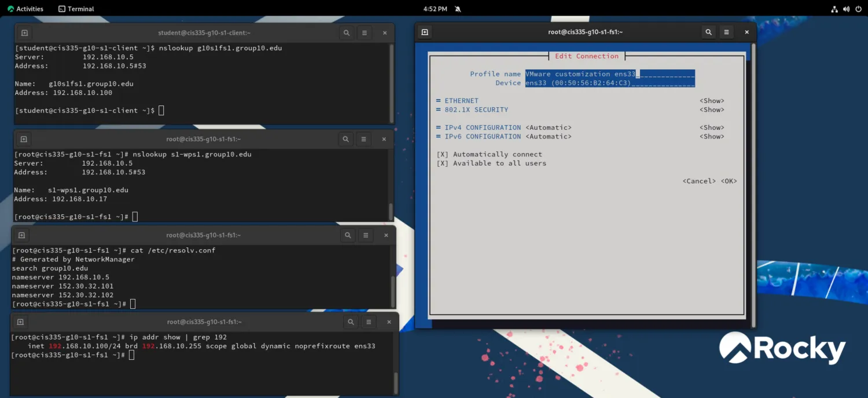868x398 pixels.
Task: Open search in student client terminal
Action: point(347,33)
